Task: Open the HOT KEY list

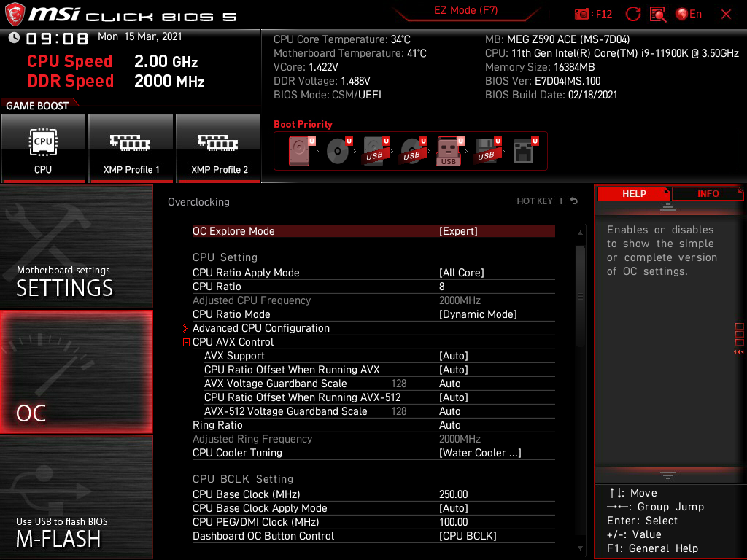Action: (535, 201)
